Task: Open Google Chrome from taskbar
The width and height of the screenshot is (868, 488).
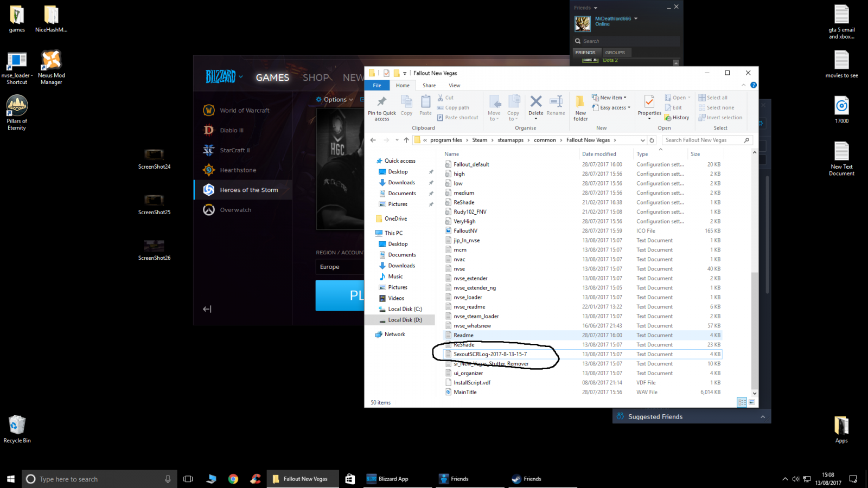Action: click(x=233, y=479)
